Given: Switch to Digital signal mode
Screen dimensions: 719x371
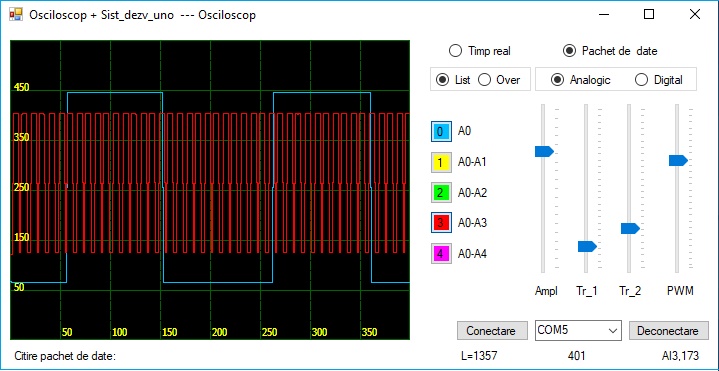Looking at the screenshot, I should pyautogui.click(x=659, y=80).
